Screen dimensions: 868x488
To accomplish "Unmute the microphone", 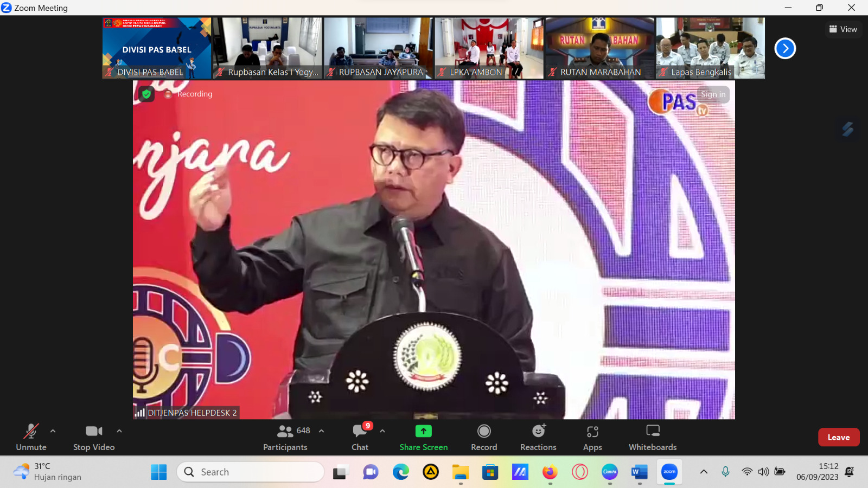I will point(31,437).
